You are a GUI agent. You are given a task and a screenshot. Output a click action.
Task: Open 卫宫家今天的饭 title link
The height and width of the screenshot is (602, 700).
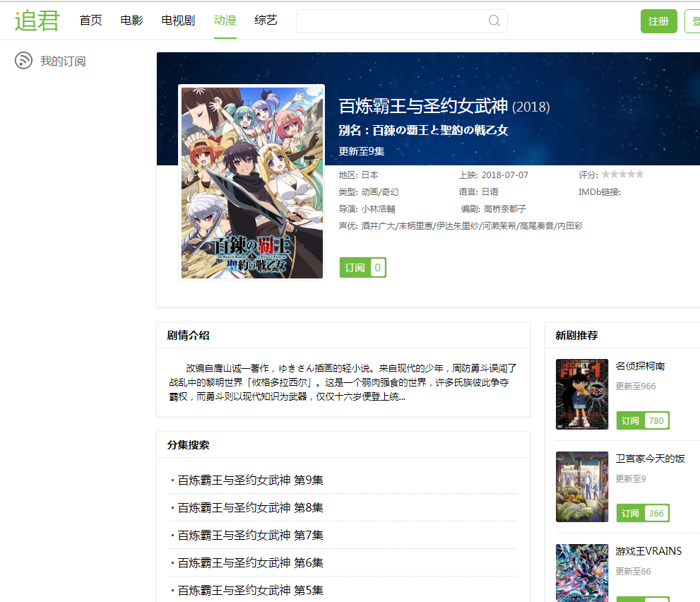pos(650,459)
